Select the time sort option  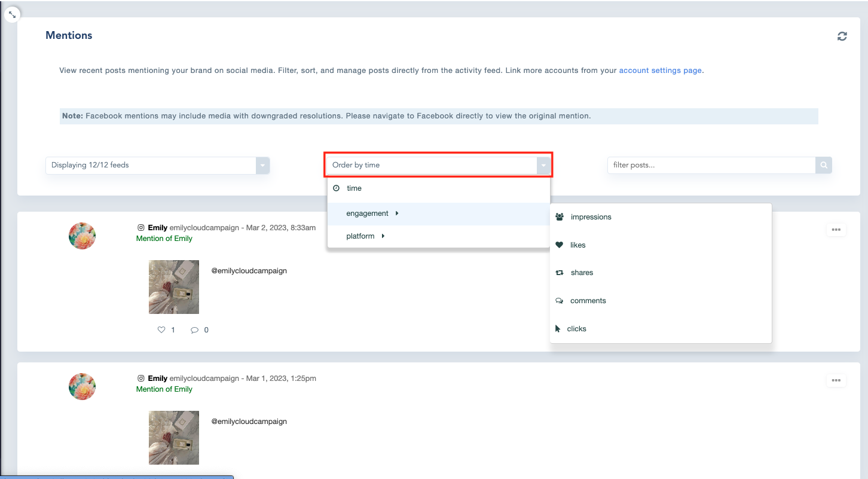tap(438, 188)
